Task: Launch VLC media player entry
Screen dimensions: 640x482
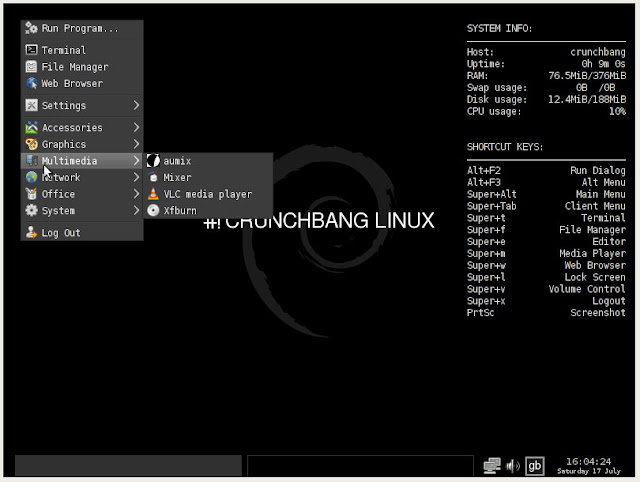Action: (208, 194)
